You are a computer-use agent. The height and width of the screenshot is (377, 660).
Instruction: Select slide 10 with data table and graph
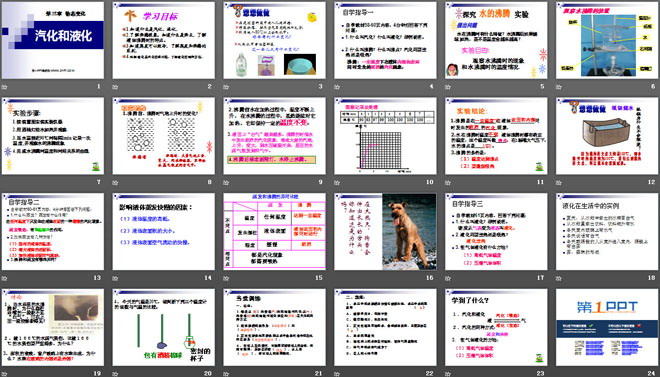385,136
